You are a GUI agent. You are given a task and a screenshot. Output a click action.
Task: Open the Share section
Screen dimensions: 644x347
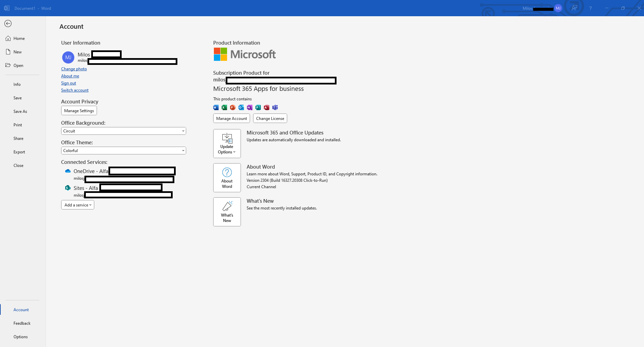click(18, 139)
